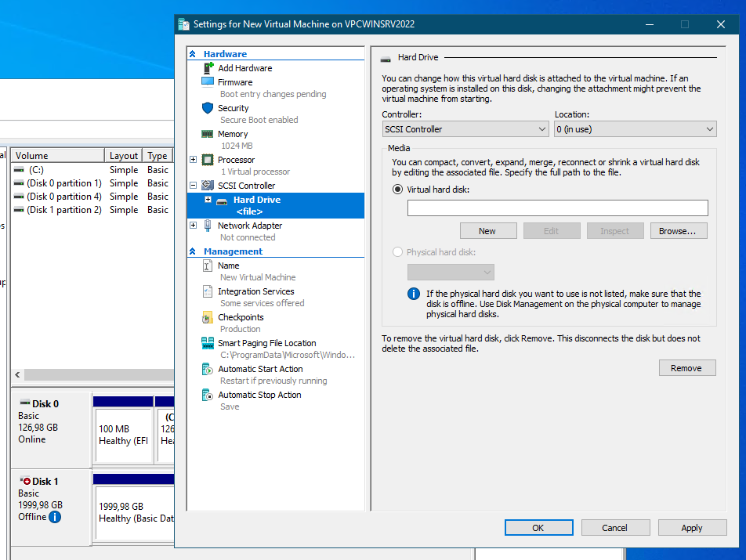Click the Integration Services icon
Image resolution: width=746 pixels, height=560 pixels.
pyautogui.click(x=208, y=291)
